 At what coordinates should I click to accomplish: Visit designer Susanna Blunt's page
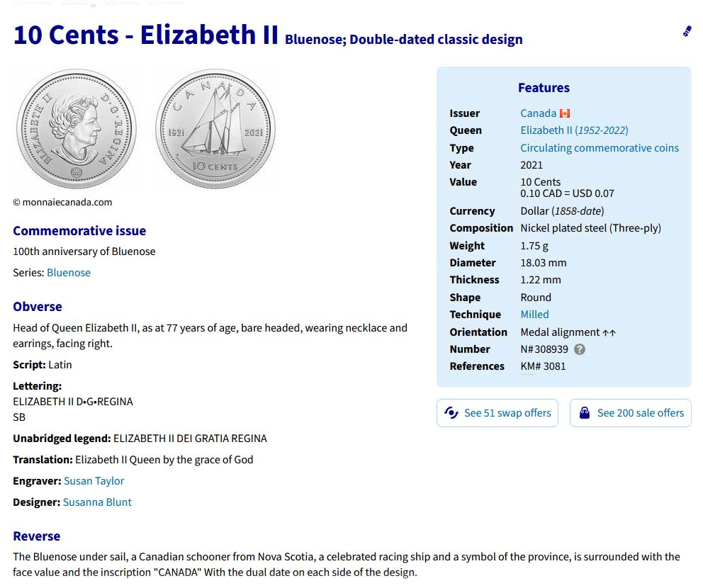pyautogui.click(x=97, y=502)
